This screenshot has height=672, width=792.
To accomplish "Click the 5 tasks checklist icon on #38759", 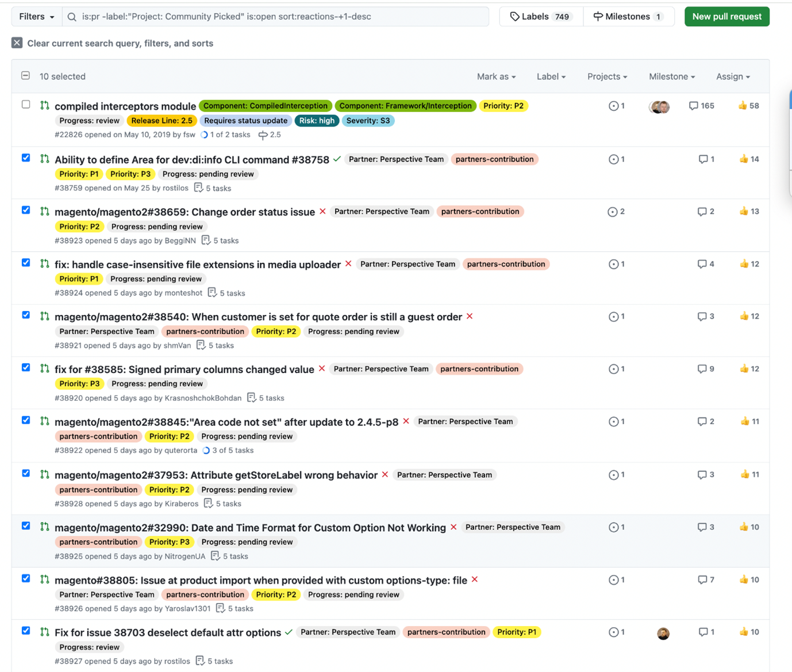I will pyautogui.click(x=198, y=188).
